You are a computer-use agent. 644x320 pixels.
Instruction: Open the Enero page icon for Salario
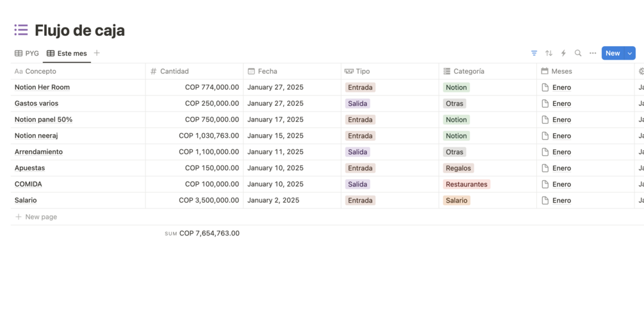[545, 200]
